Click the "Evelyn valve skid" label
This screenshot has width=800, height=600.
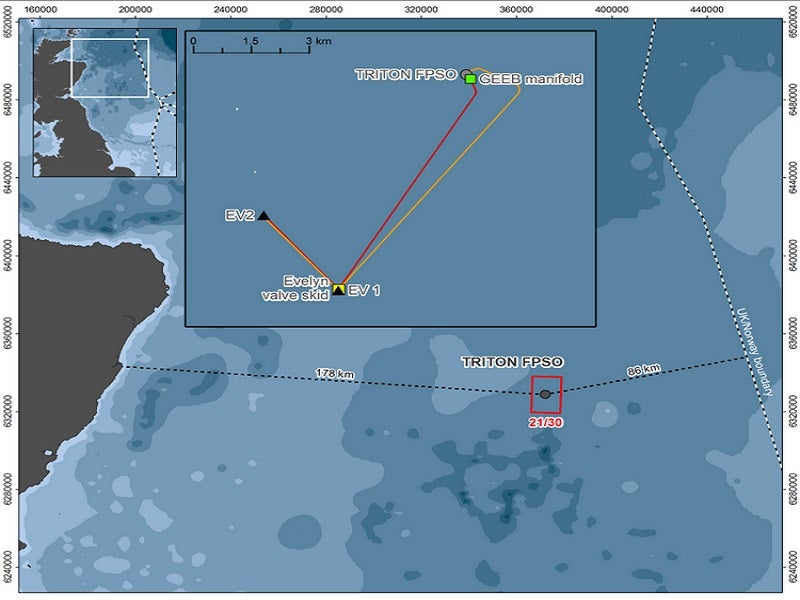[x=289, y=288]
